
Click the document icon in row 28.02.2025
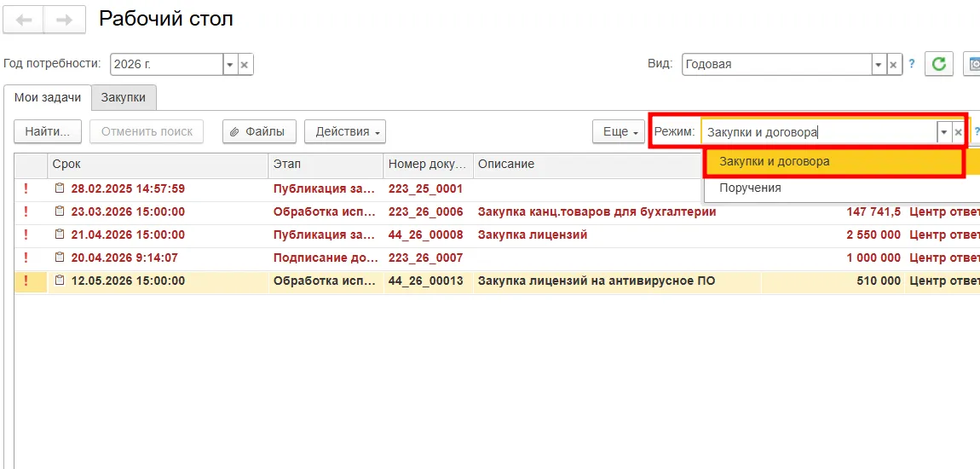click(60, 188)
